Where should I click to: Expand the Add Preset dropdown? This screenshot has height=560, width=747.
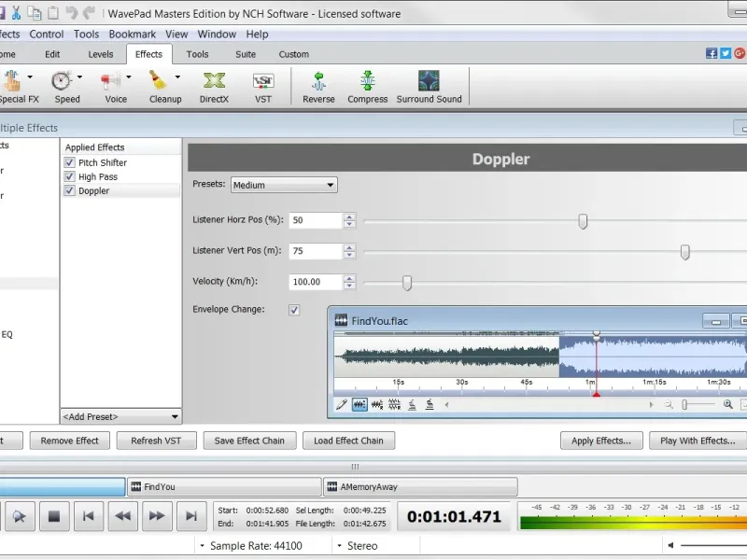click(x=120, y=417)
